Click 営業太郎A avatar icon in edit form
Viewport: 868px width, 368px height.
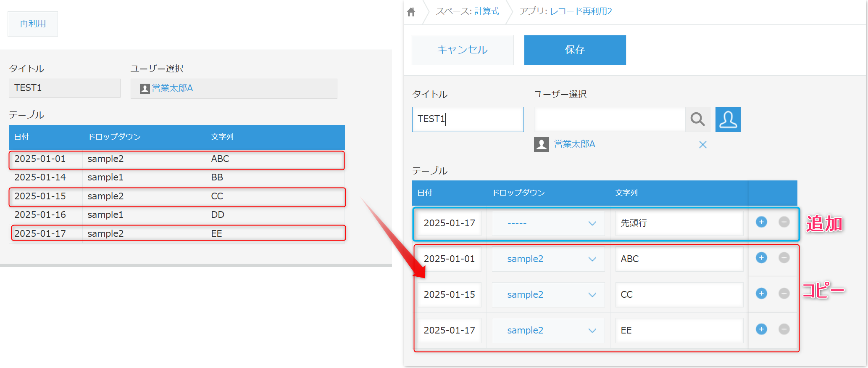pos(541,145)
